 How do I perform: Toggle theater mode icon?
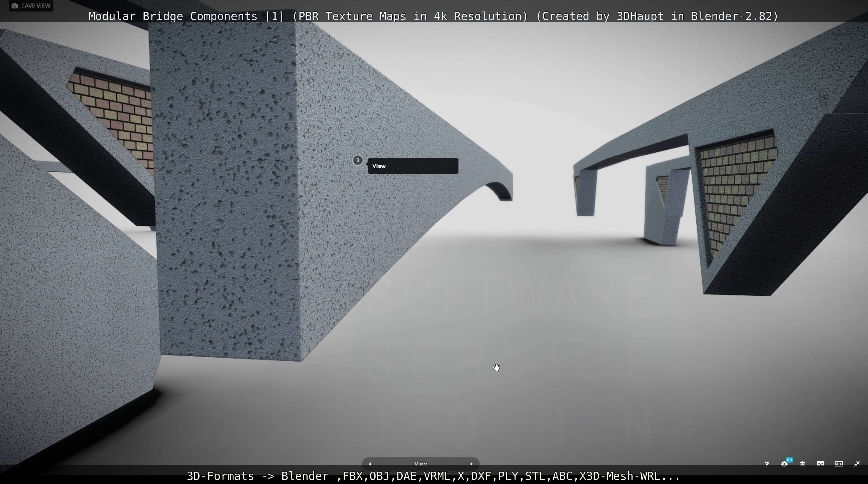click(839, 464)
